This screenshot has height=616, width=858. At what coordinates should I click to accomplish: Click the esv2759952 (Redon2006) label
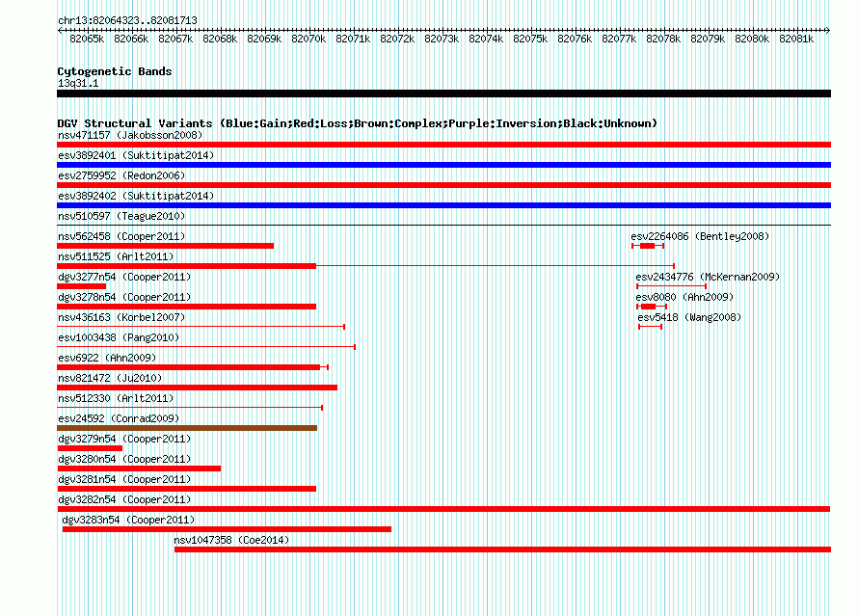pos(121,175)
